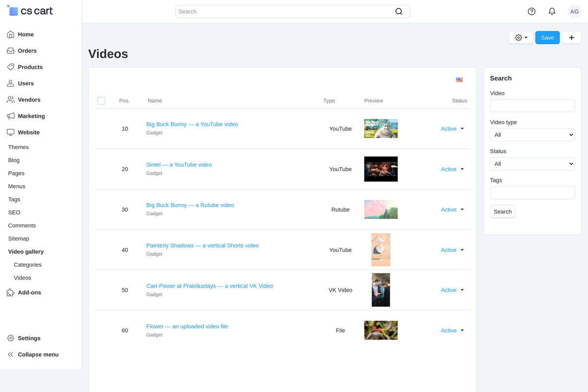
Task: Add a new video with plus button
Action: 571,38
